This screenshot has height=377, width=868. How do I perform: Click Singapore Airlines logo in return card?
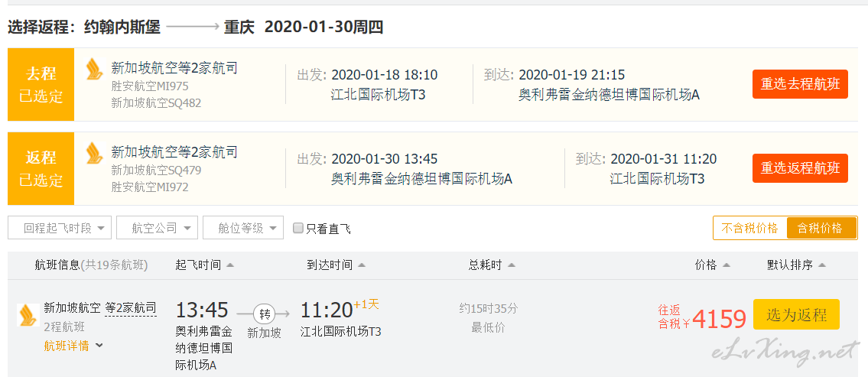(94, 153)
